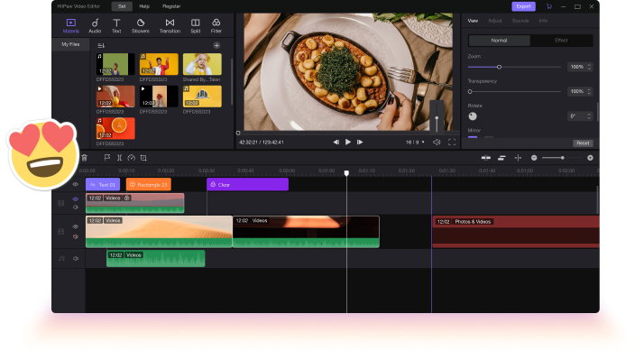Image resolution: width=644 pixels, height=360 pixels.
Task: Adjust the Zoom 100% stepper
Action: coord(589,67)
